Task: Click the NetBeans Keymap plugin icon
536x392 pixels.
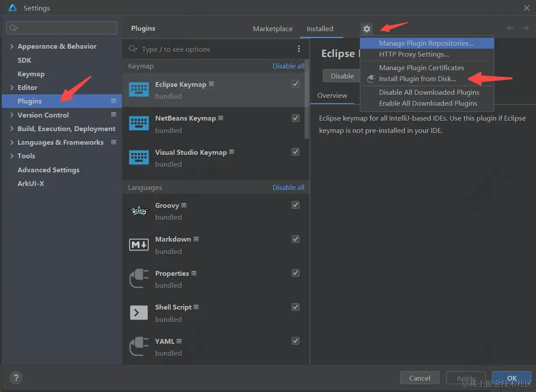Action: pyautogui.click(x=139, y=124)
